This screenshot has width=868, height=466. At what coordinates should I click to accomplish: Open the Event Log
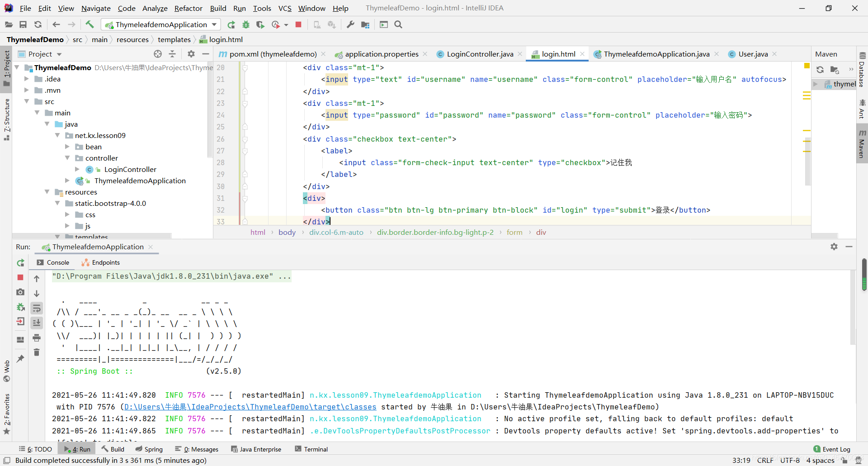tap(832, 449)
